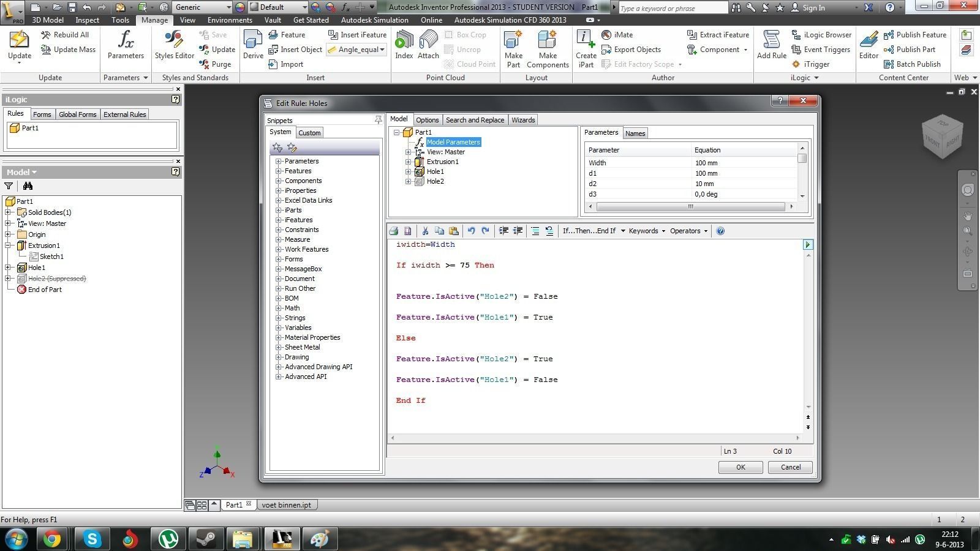Screen dimensions: 980x551
Task: Click the parameters list horizontal scrollbar
Action: (690, 206)
